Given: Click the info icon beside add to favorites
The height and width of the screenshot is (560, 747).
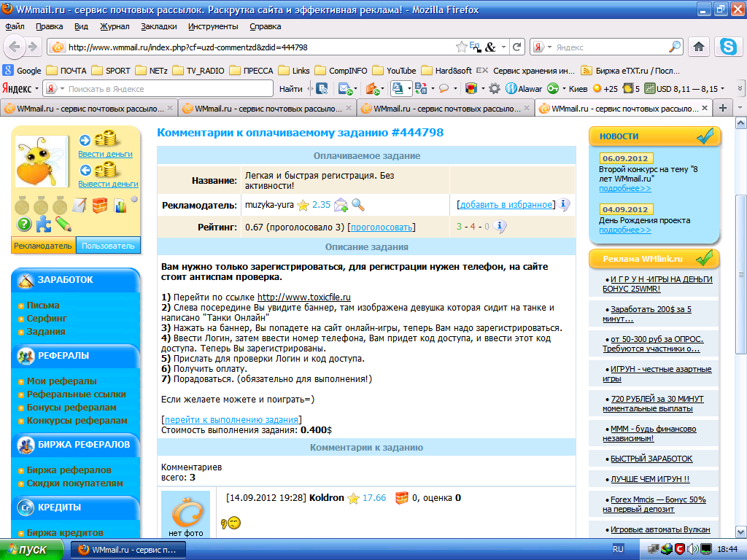Looking at the screenshot, I should point(564,204).
